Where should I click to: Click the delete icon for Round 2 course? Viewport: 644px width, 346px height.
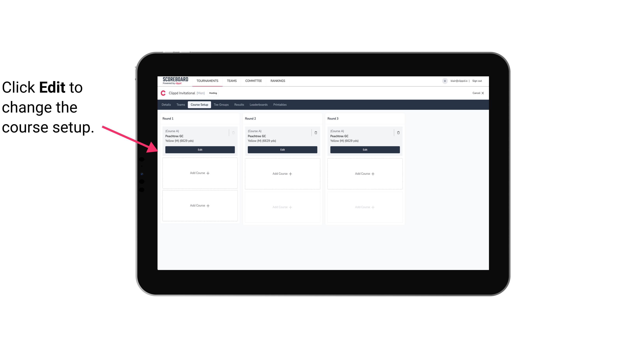(316, 132)
